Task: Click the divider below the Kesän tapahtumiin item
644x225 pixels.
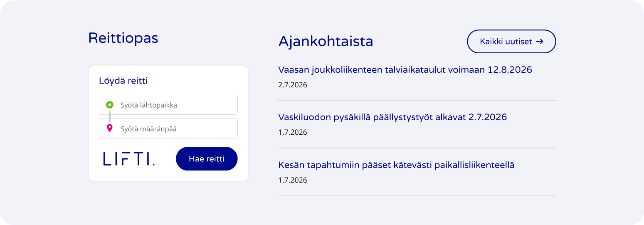Action: coord(417,196)
